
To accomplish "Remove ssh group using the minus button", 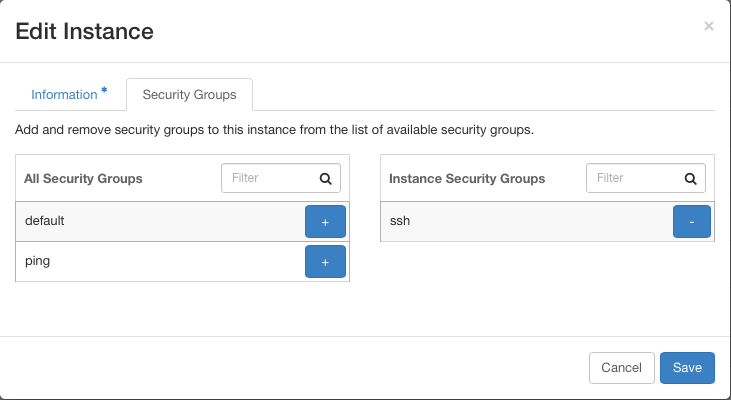I will point(692,221).
